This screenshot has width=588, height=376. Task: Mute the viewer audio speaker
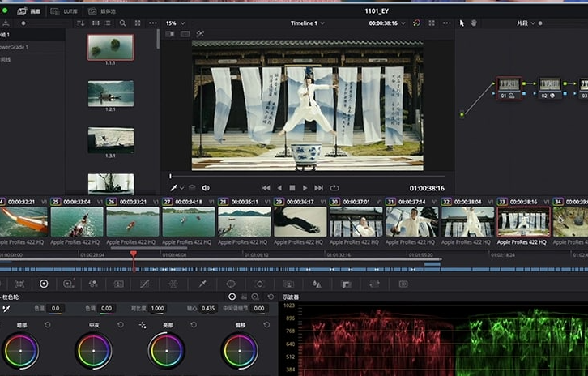coord(206,188)
